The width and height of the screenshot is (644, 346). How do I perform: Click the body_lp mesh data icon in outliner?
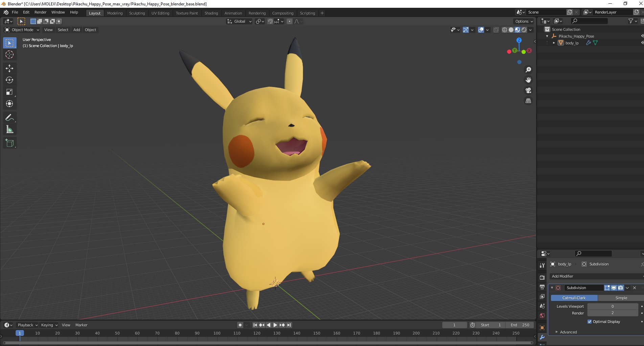click(x=595, y=43)
